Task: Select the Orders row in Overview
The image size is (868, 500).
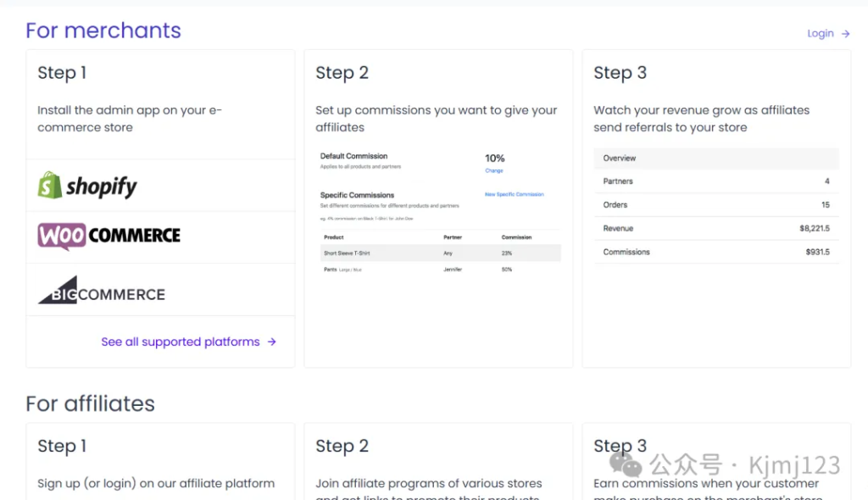Action: (x=716, y=205)
